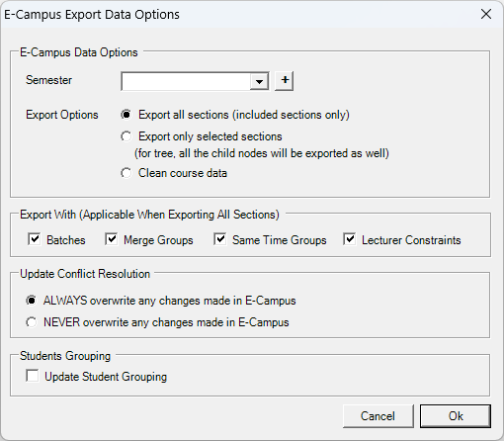Add a new semester with plus button
This screenshot has height=441, width=504.
pos(285,81)
